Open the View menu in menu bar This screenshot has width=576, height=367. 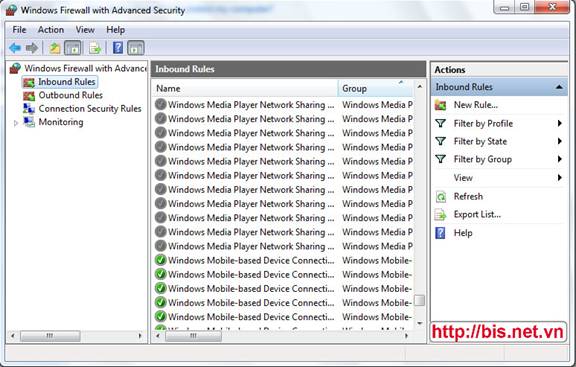85,30
